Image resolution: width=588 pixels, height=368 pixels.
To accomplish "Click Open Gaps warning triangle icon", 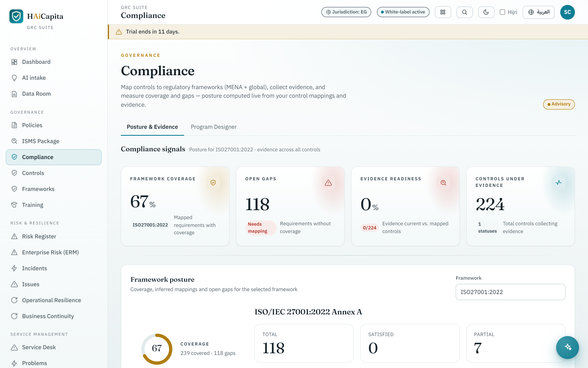I will point(328,183).
